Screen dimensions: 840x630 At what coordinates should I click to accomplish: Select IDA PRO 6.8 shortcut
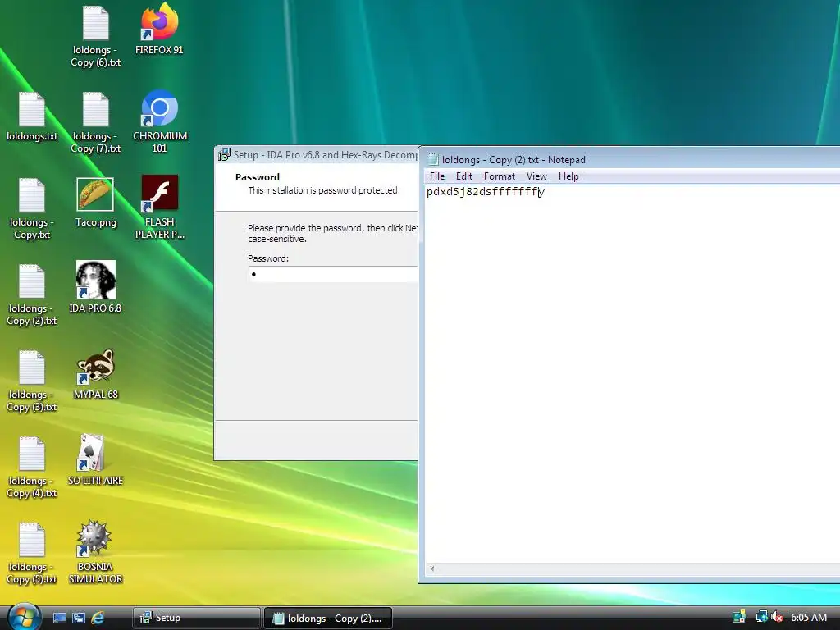coord(95,287)
